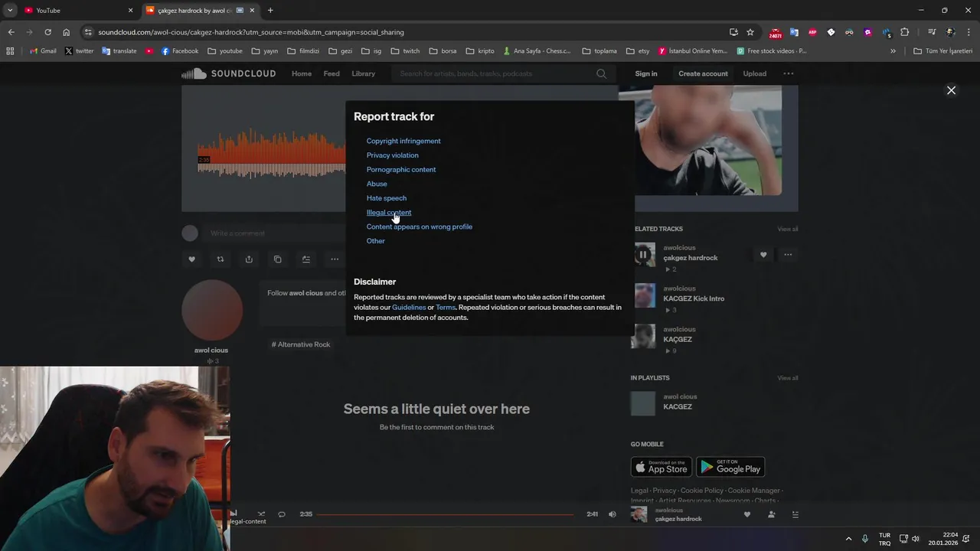Switch to the YouTube browser tab
The height and width of the screenshot is (551, 980).
[77, 10]
